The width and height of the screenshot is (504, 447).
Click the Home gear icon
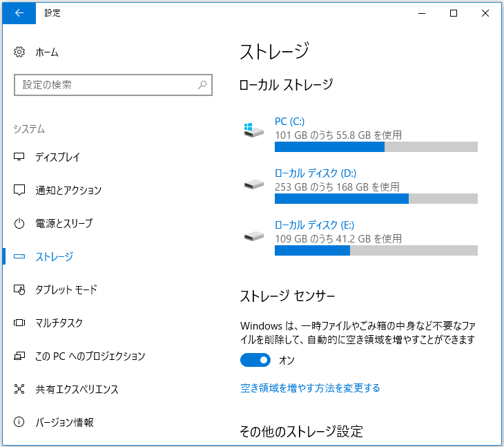coord(19,52)
